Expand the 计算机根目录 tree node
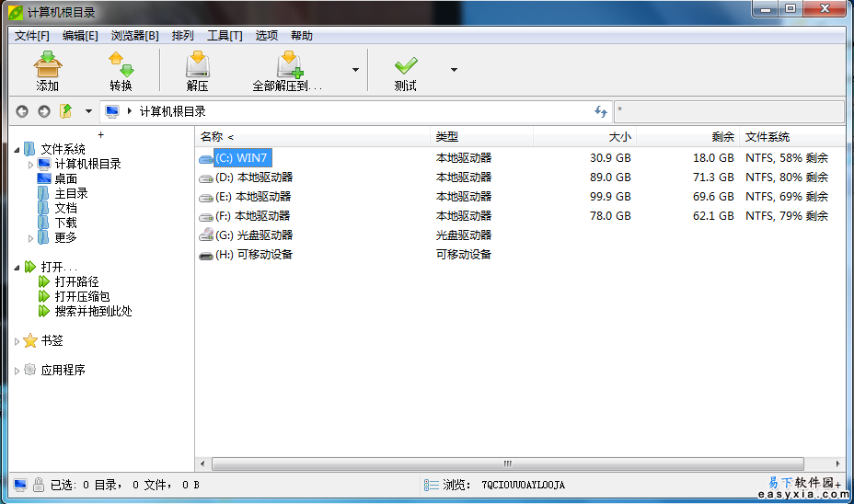 [x=30, y=165]
